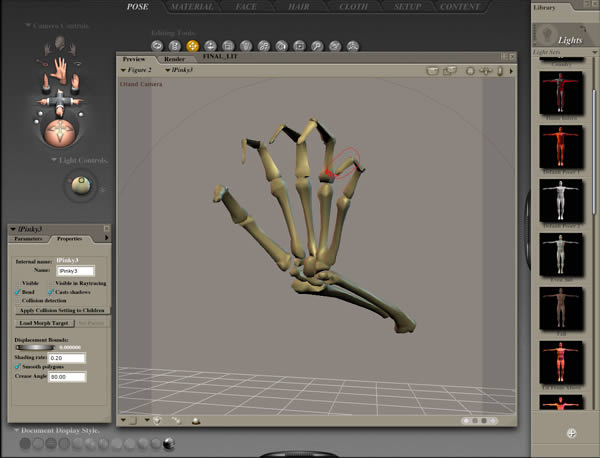Open the lPinky3 panel title dropdown

tap(13, 229)
